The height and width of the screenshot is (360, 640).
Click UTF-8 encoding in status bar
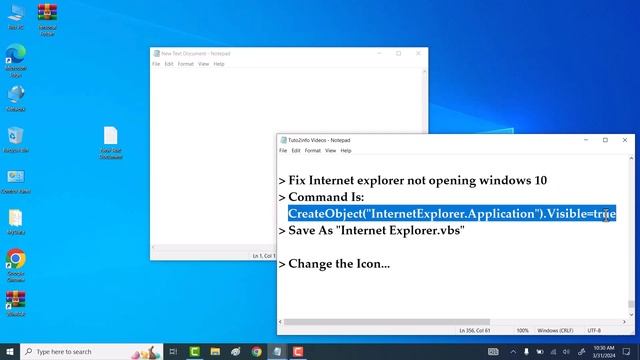point(594,330)
